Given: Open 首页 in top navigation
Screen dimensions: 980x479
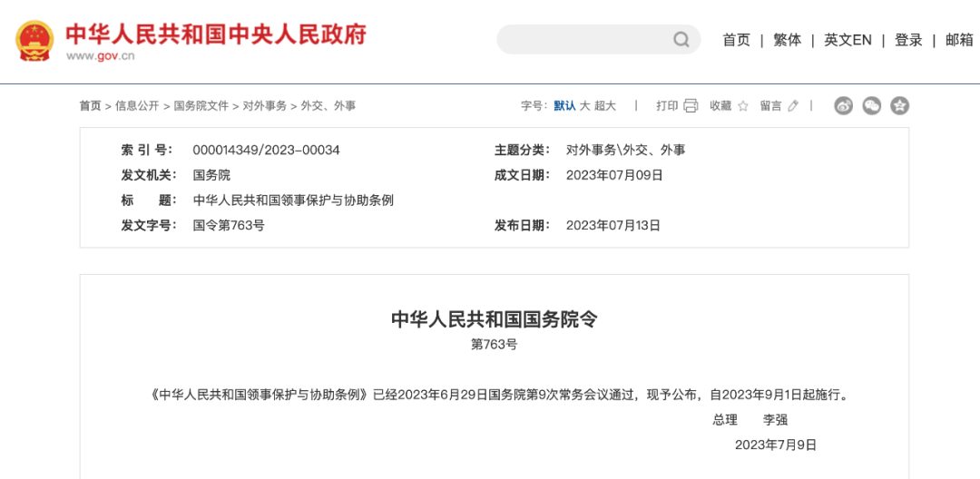Looking at the screenshot, I should coord(736,40).
